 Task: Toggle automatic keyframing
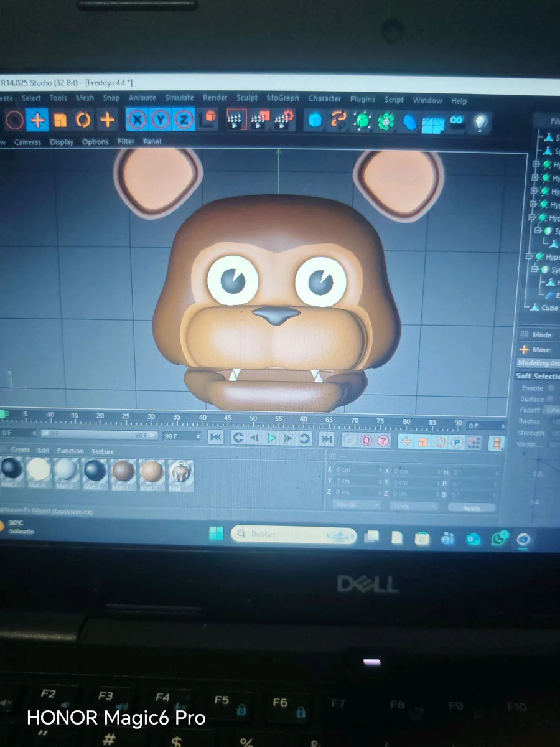pos(366,440)
